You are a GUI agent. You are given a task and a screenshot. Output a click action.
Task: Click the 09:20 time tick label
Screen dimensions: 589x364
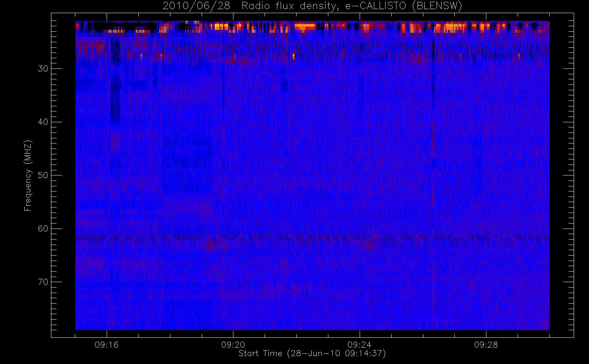coord(233,345)
